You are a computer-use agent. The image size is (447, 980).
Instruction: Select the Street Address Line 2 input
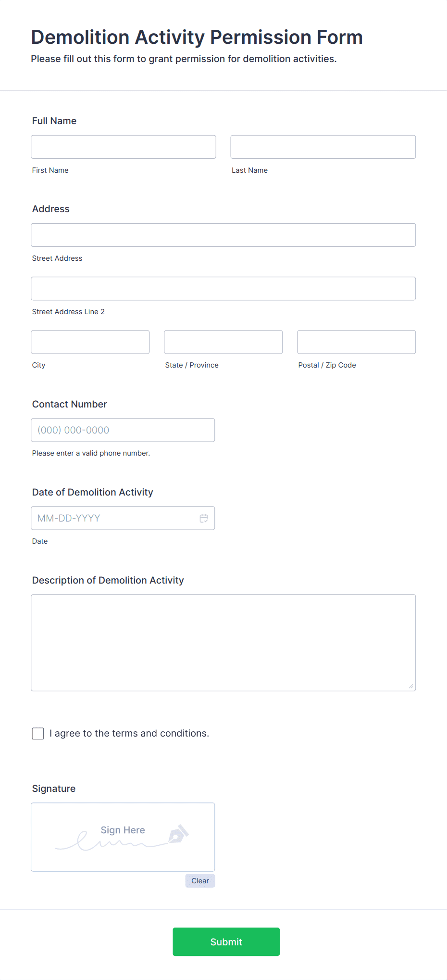223,289
